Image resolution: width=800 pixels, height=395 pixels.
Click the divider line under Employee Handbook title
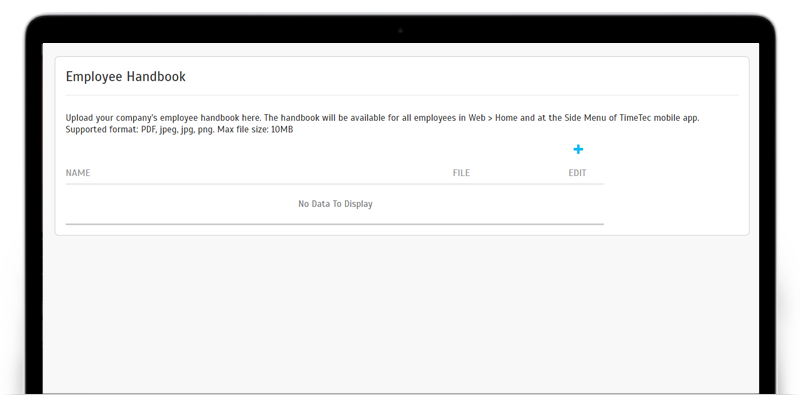[x=402, y=95]
